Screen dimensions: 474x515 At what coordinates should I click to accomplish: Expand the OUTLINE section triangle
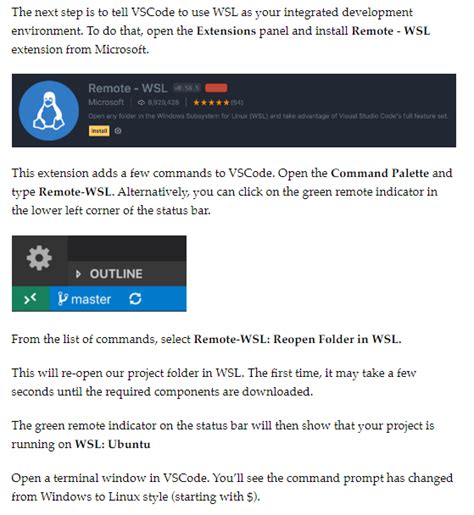pyautogui.click(x=78, y=274)
